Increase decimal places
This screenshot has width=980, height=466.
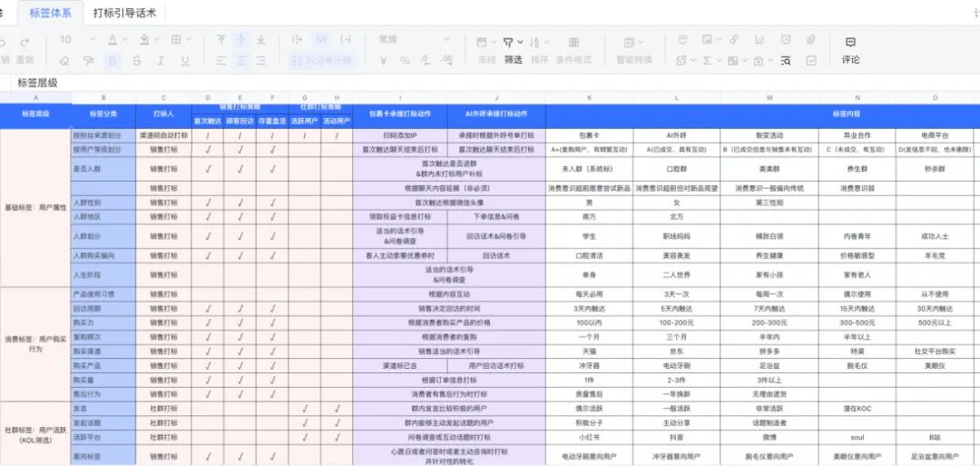tap(446, 61)
